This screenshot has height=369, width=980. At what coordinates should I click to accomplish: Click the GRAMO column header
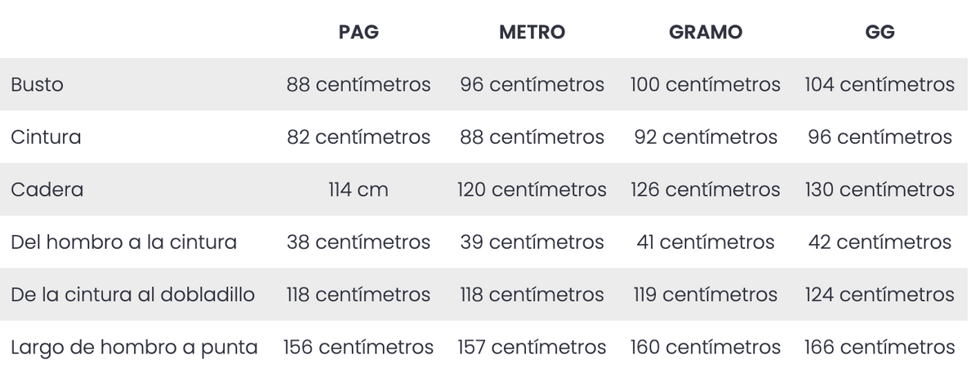[706, 33]
